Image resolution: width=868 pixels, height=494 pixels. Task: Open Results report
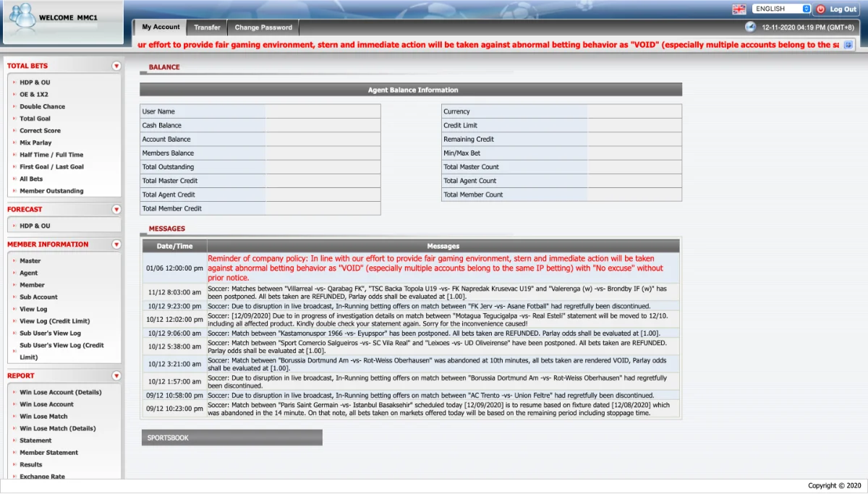pos(30,464)
